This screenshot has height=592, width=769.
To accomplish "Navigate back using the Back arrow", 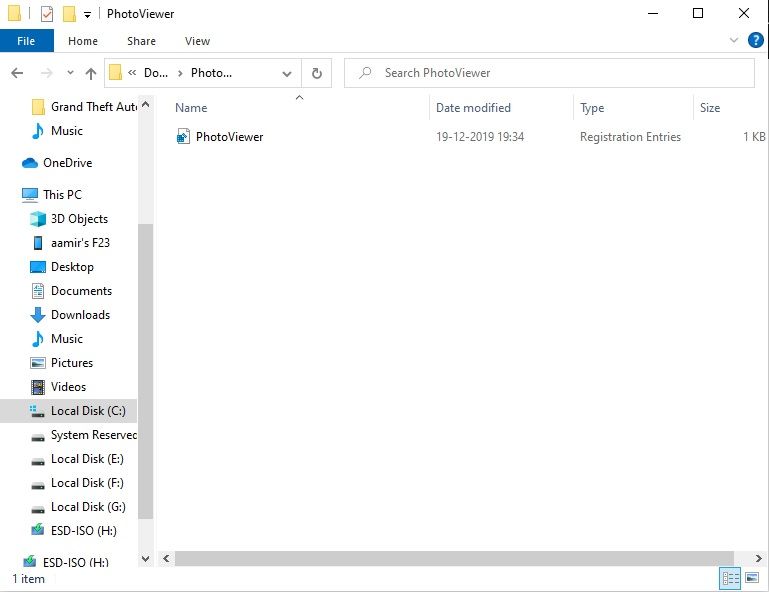I will click(17, 73).
